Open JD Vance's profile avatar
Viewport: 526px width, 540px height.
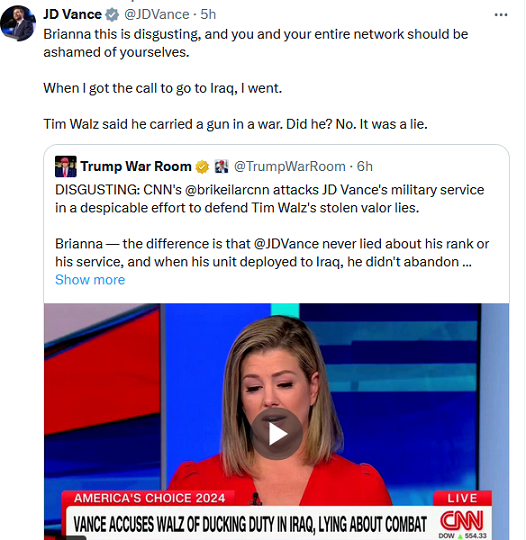click(18, 23)
